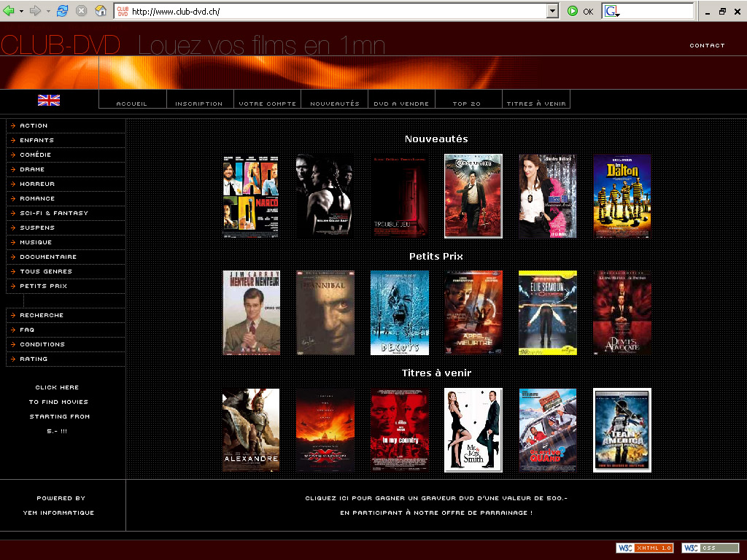Open the Back history dropdown arrow

pyautogui.click(x=21, y=11)
